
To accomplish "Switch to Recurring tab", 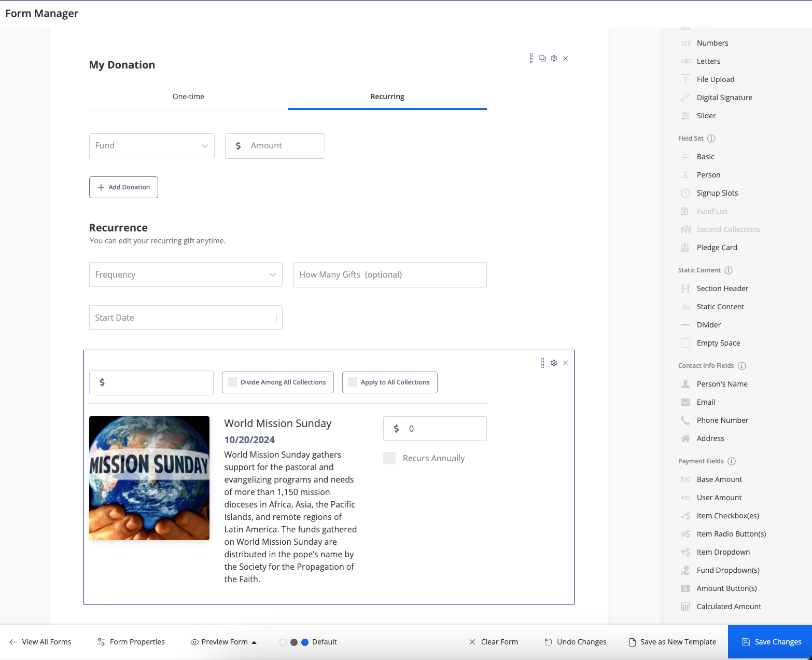I will (387, 97).
